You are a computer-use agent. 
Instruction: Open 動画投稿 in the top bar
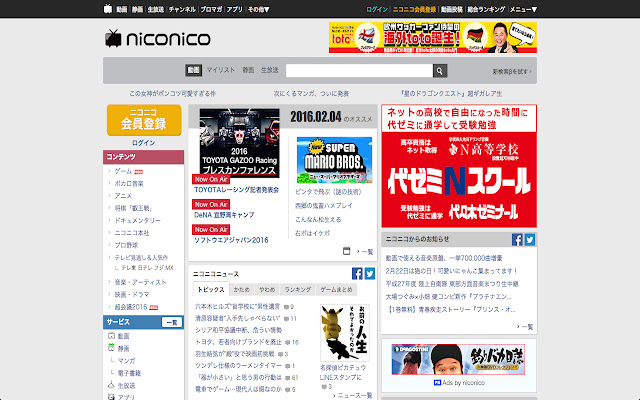452,9
